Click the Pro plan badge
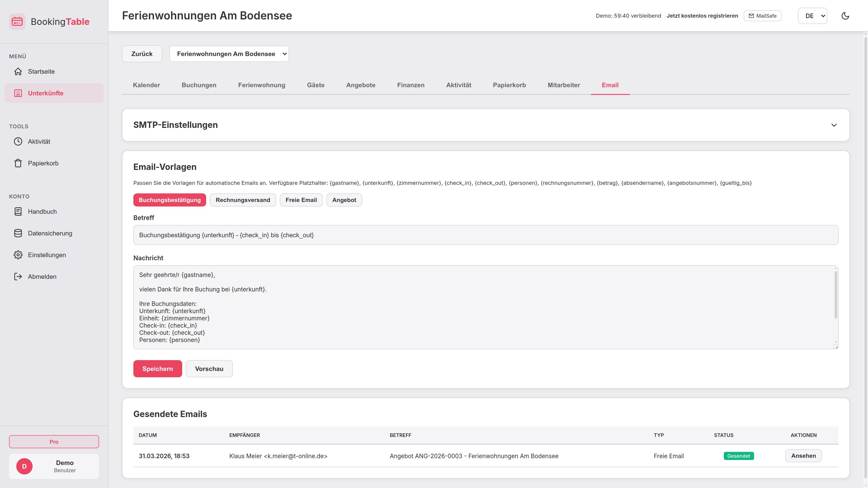868x488 pixels. [54, 442]
